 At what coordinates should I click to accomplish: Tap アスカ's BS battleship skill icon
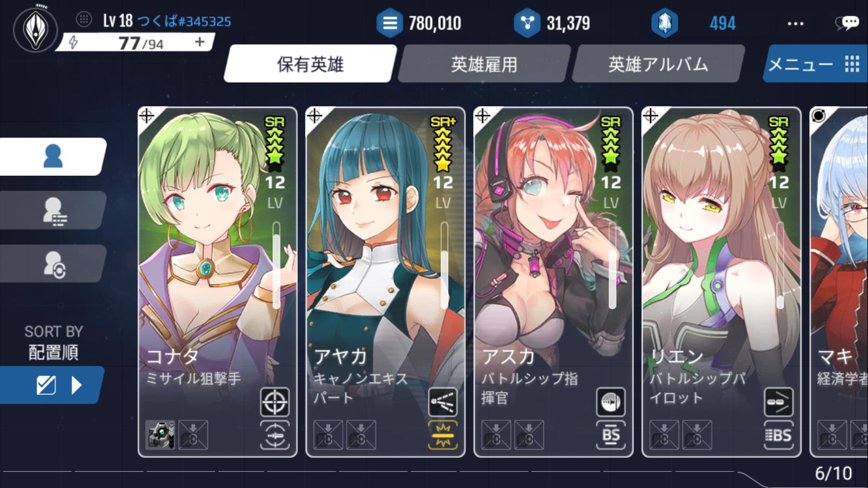pyautogui.click(x=611, y=435)
